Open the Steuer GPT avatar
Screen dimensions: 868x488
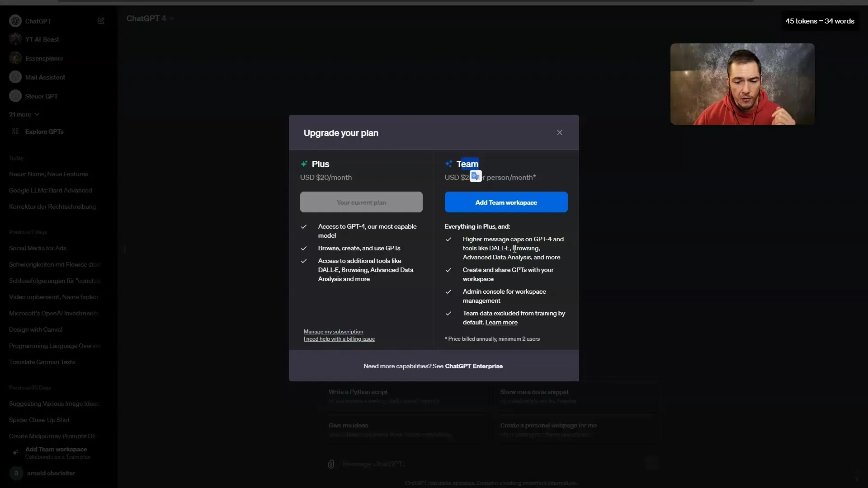(15, 96)
